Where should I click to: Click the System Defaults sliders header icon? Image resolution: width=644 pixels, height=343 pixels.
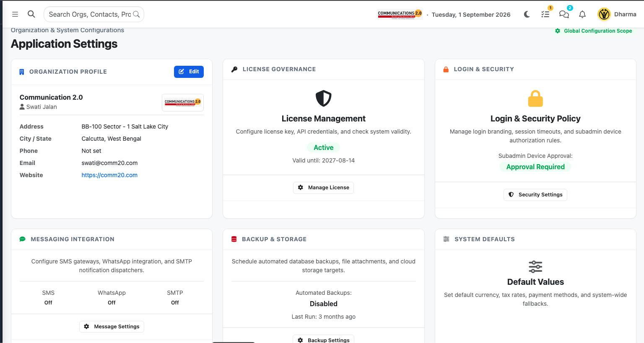point(446,239)
